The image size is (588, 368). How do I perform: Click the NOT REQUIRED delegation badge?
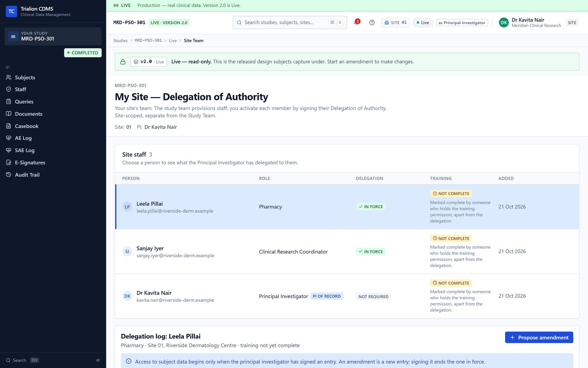(x=373, y=297)
